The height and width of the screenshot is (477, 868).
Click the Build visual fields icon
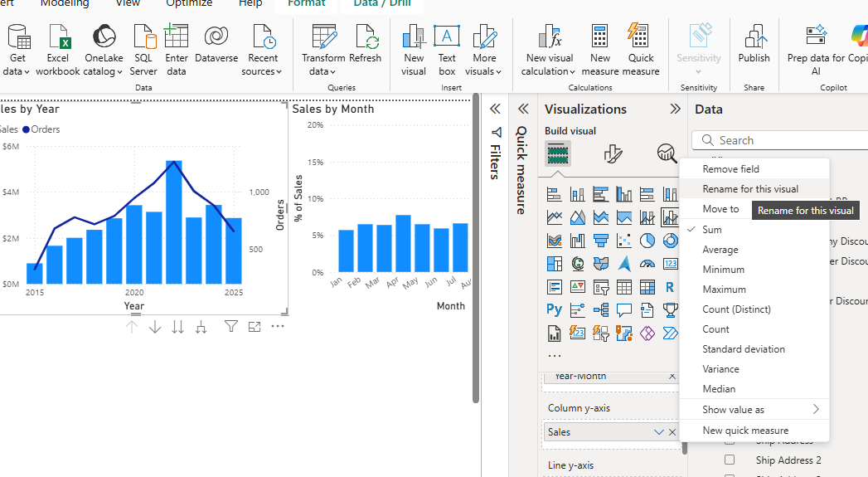557,153
